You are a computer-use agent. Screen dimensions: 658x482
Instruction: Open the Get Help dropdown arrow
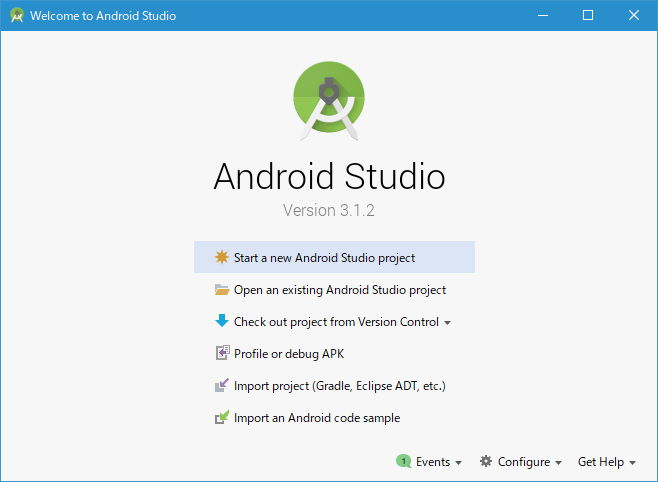pos(632,463)
